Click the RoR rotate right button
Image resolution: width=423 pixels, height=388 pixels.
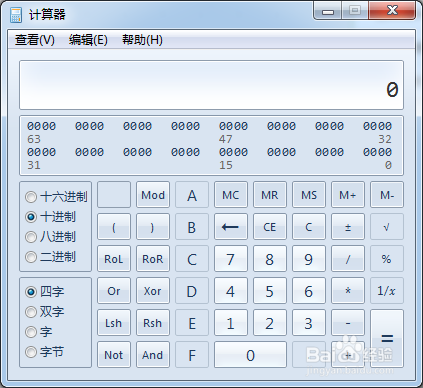pos(153,259)
